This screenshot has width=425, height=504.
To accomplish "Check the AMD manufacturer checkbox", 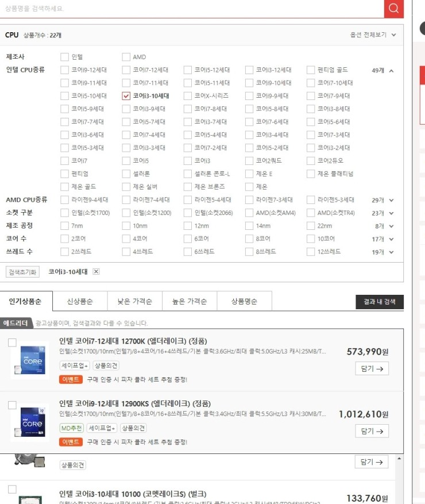I will (x=126, y=57).
